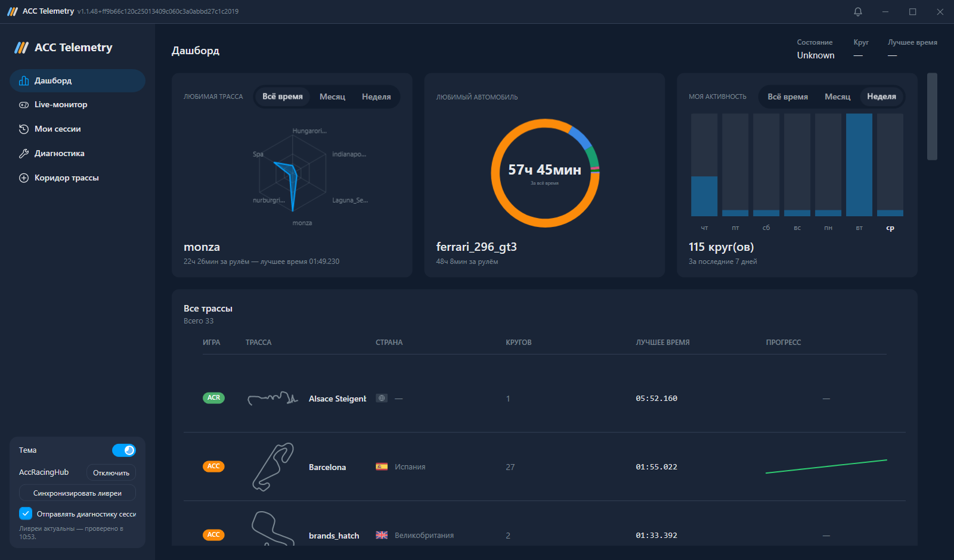Select Месяц in favorite track card

coord(332,97)
